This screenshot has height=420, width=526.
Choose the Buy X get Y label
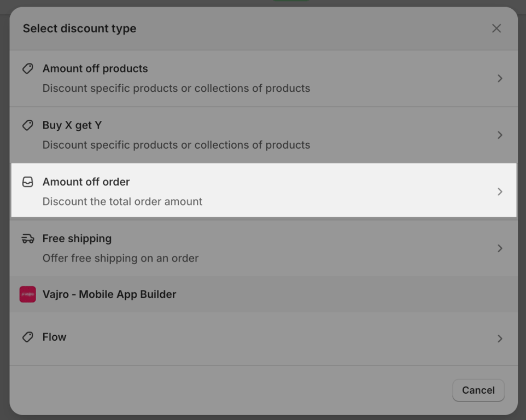[72, 125]
